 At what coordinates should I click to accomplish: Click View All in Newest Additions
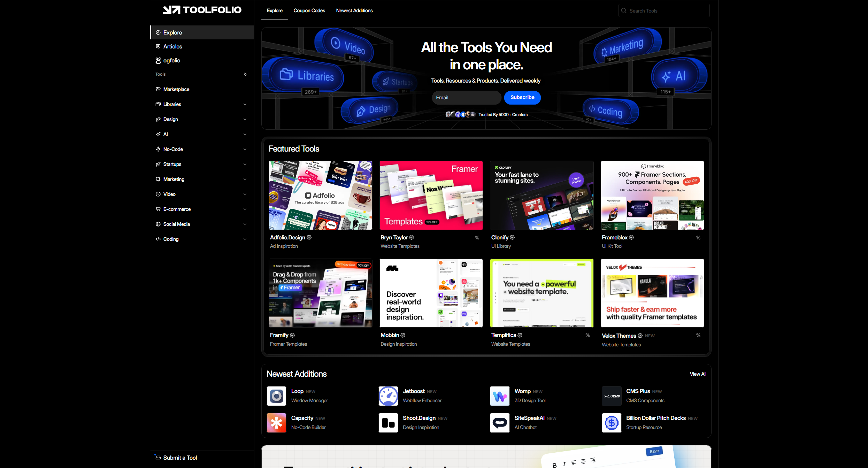click(x=698, y=374)
